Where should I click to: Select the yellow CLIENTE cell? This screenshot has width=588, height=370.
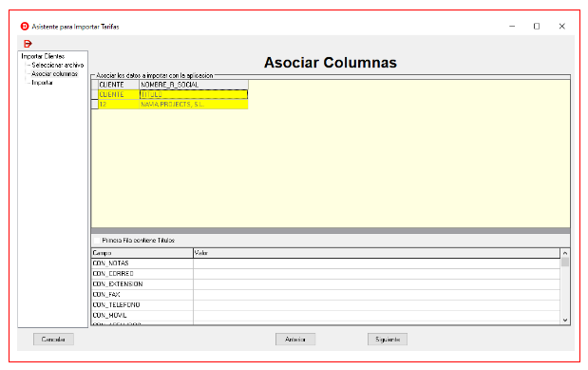(119, 94)
